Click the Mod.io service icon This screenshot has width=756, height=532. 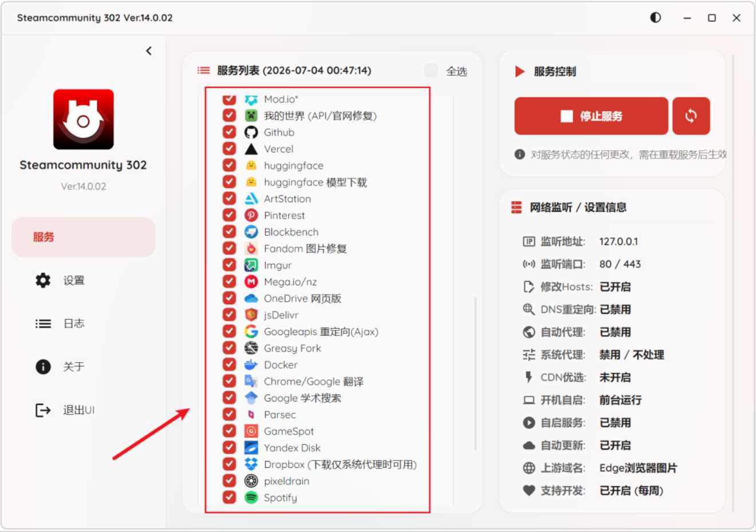click(x=251, y=100)
